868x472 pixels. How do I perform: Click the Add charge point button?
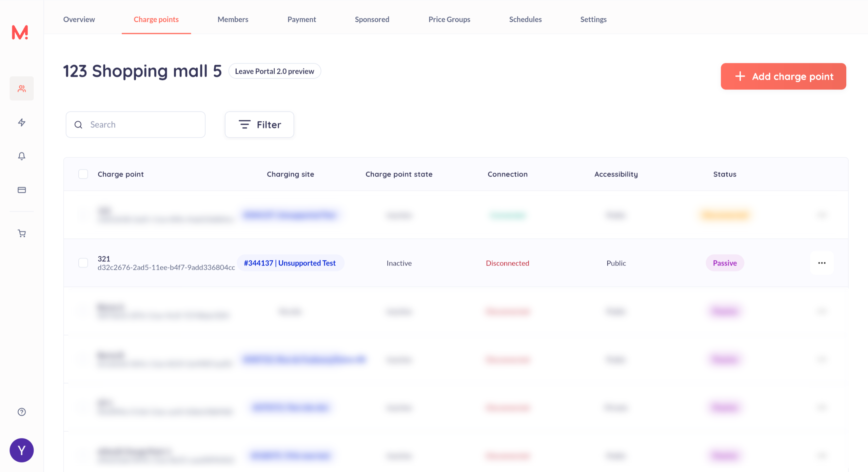point(783,76)
